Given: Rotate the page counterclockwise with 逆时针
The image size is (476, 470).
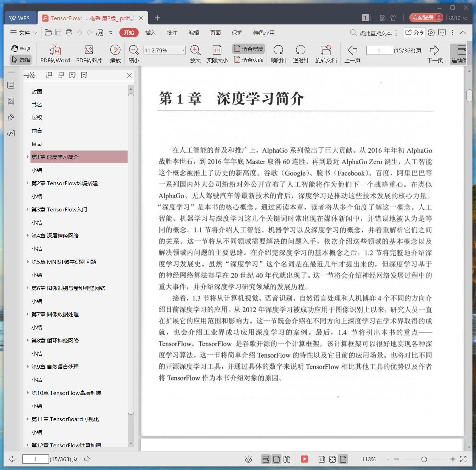Looking at the screenshot, I should click(x=301, y=54).
